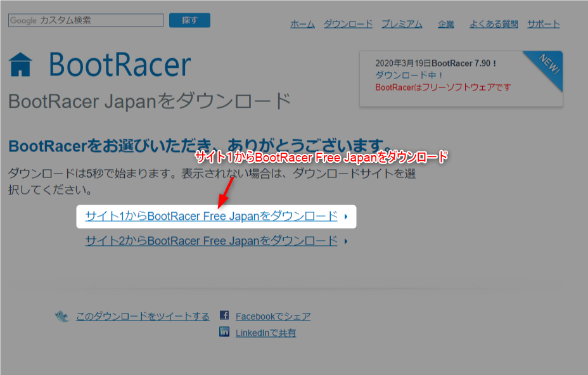Click the 探す search button
The height and width of the screenshot is (375, 588).
tap(189, 20)
